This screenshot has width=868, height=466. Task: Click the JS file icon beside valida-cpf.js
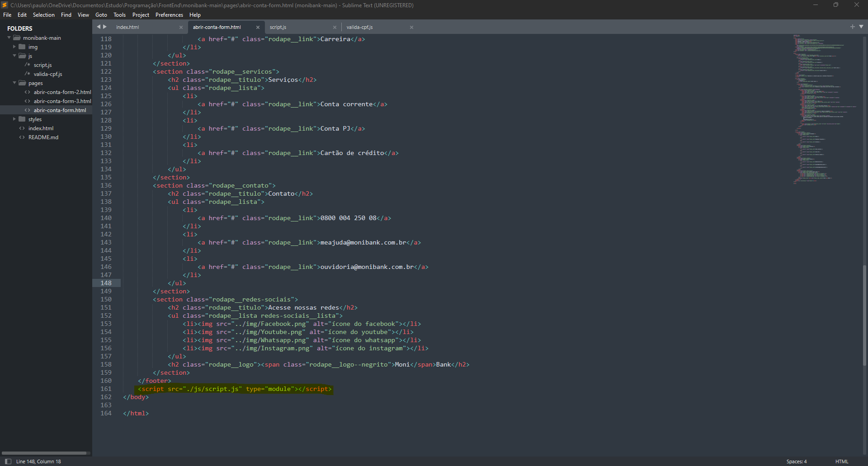pyautogui.click(x=28, y=74)
